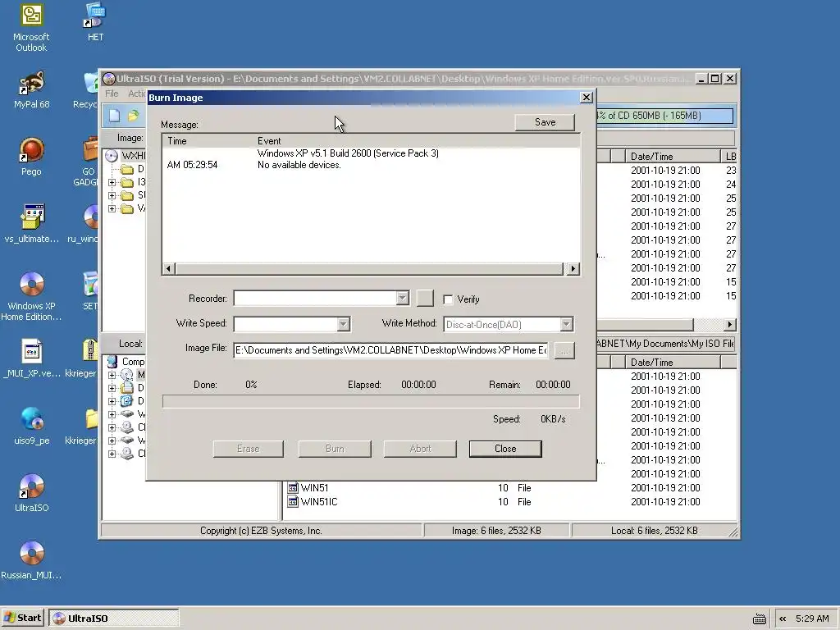This screenshot has height=630, width=840.
Task: Click the Start button on taskbar
Action: tap(23, 619)
